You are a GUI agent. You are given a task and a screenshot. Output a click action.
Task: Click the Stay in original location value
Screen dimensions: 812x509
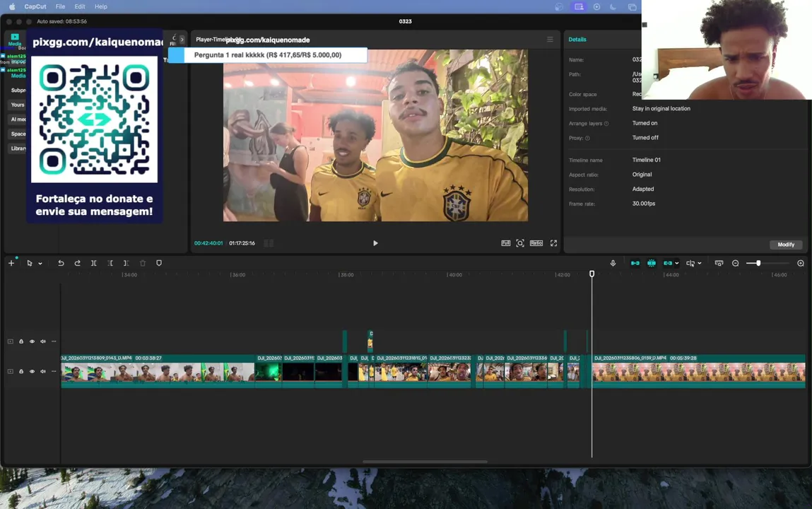661,109
